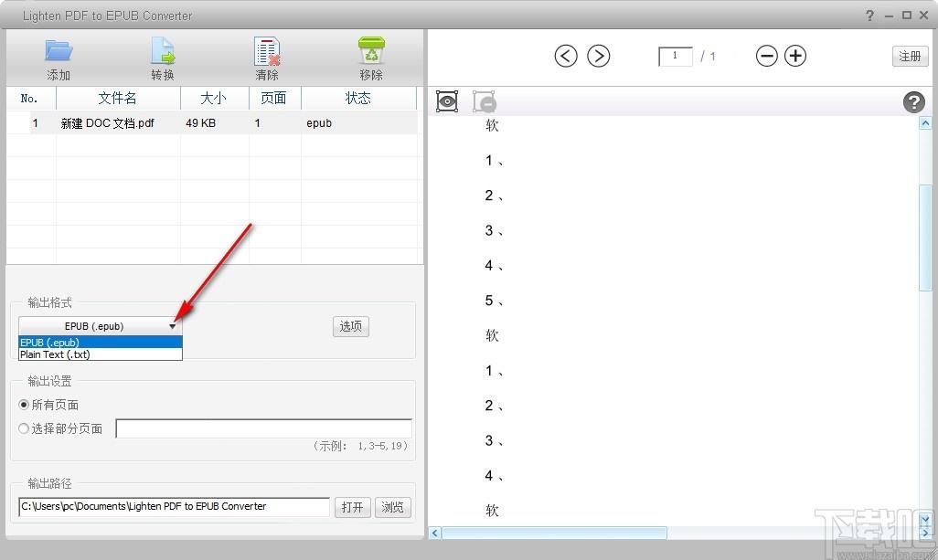Remove selected file with recycle bin icon
The height and width of the screenshot is (560, 938).
click(371, 51)
